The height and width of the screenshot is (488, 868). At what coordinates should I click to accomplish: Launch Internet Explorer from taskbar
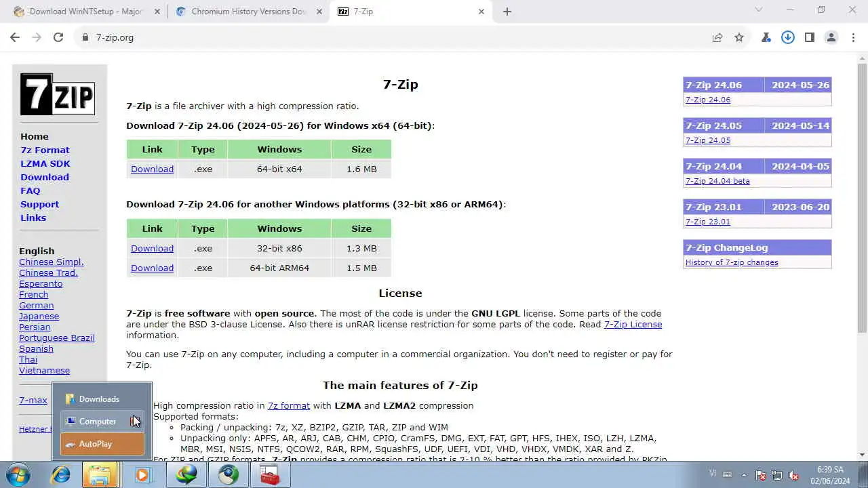point(61,474)
